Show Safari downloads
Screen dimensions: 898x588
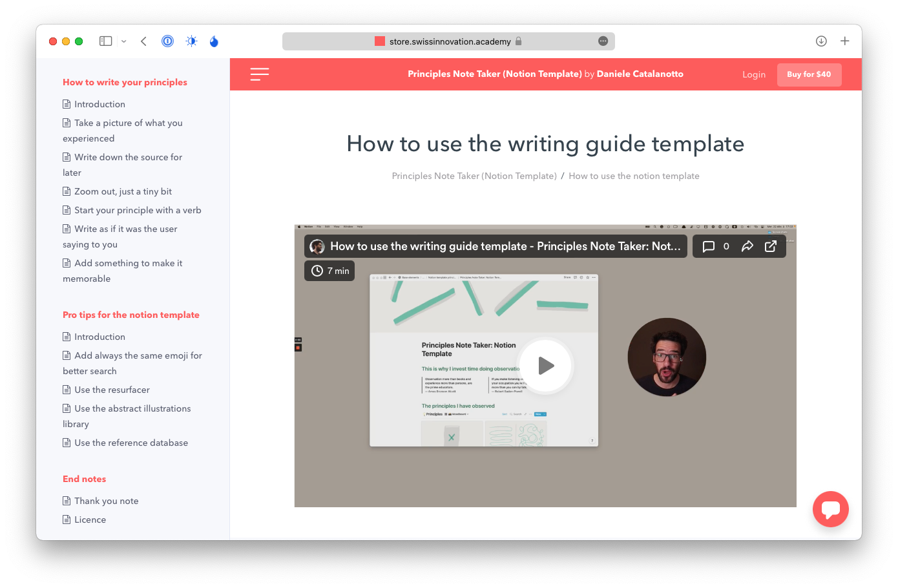click(821, 41)
